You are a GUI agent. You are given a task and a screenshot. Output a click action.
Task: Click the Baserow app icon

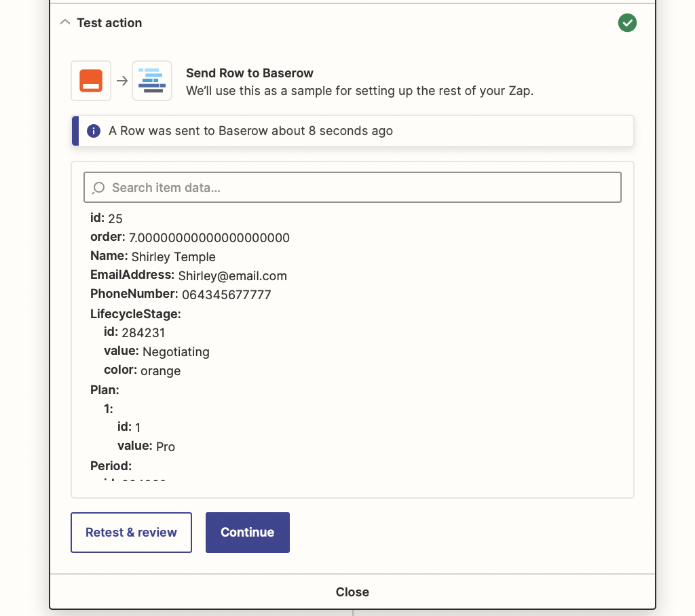[x=152, y=81]
